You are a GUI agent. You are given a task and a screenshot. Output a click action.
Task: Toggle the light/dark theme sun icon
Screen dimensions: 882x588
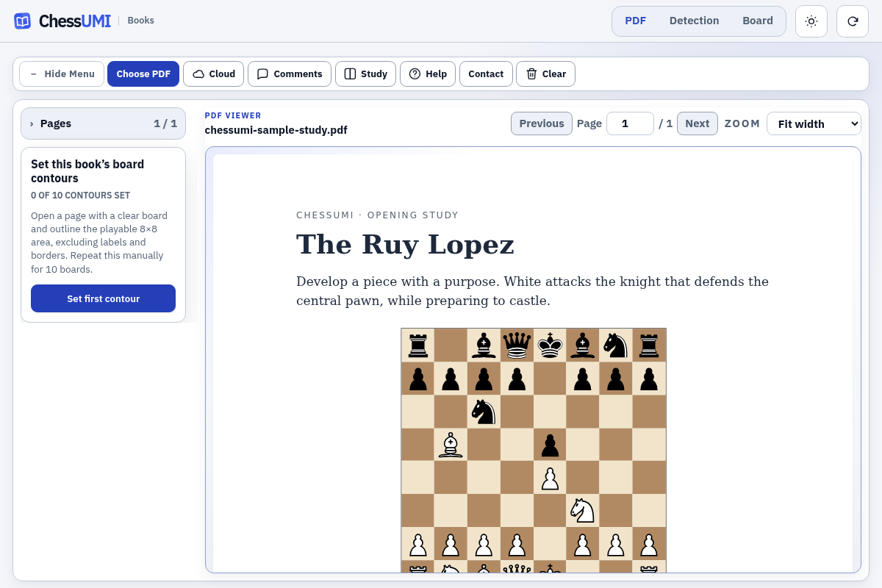(x=811, y=21)
